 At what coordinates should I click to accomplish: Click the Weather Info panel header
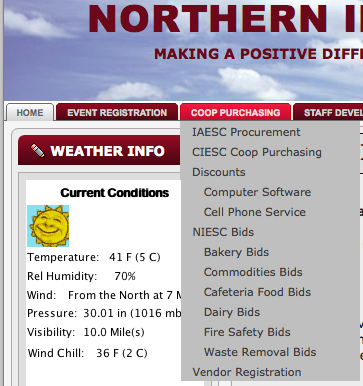coord(100,151)
